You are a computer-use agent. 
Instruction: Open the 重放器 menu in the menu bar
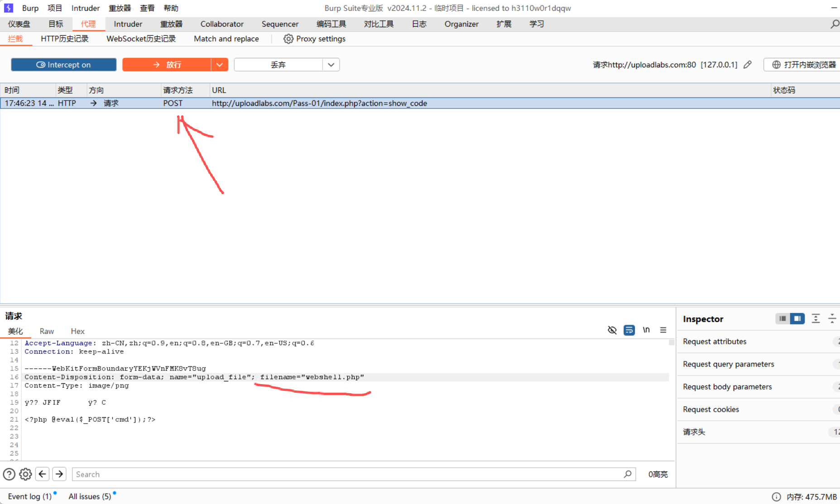point(120,8)
